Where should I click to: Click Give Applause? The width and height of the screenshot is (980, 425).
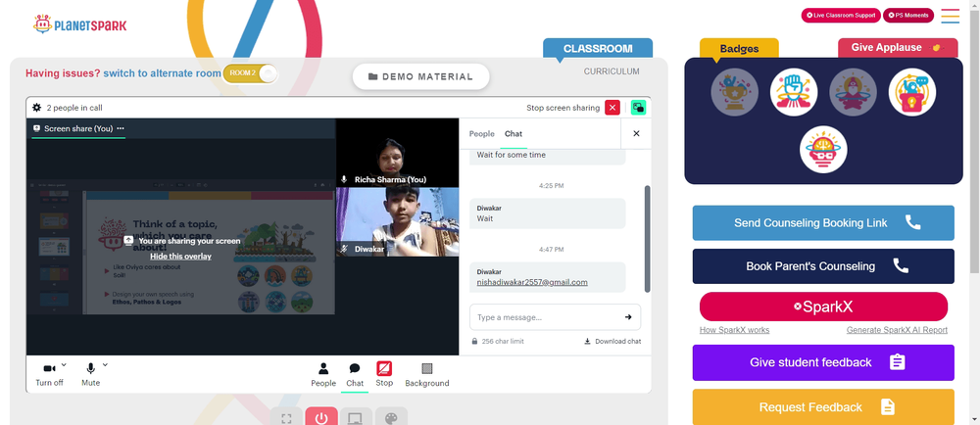point(898,48)
